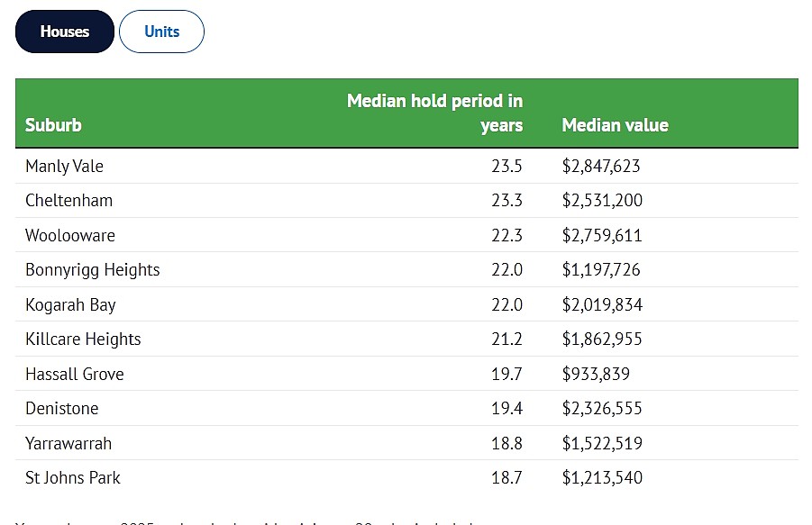Select the Killcare Heights entry
This screenshot has height=525, width=812.
tap(83, 339)
